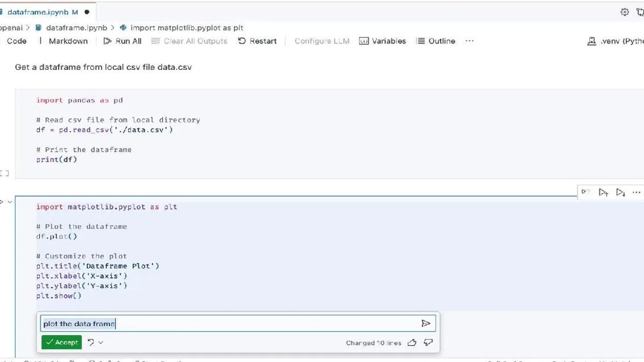Click the plt.title('Dataframe Plot') line
The height and width of the screenshot is (362, 644).
98,265
